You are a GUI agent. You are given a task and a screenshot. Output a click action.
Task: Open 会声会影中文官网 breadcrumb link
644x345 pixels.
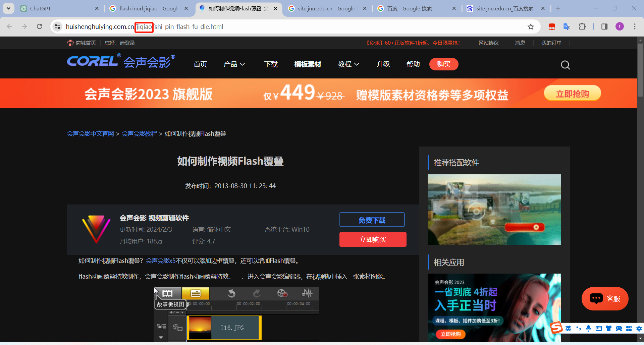91,134
